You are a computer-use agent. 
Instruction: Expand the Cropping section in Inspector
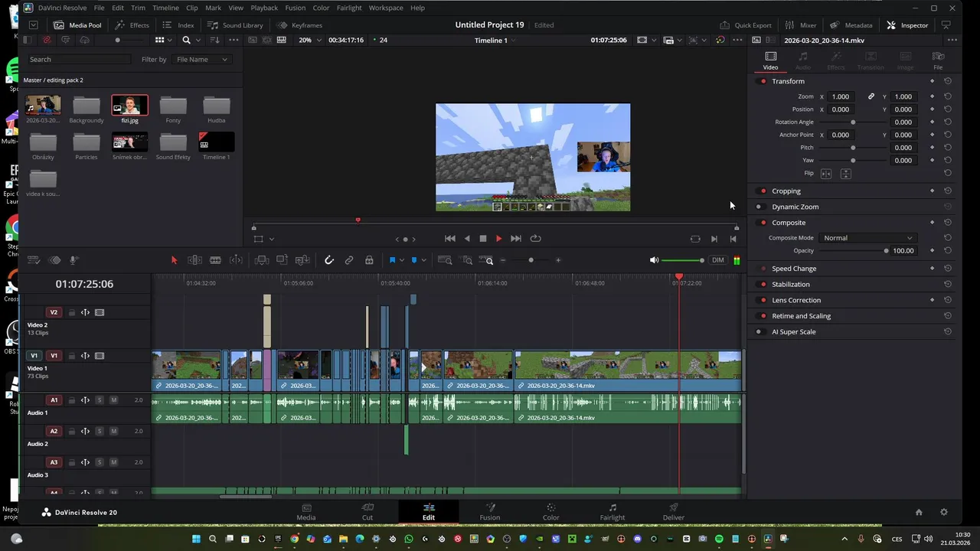(786, 191)
